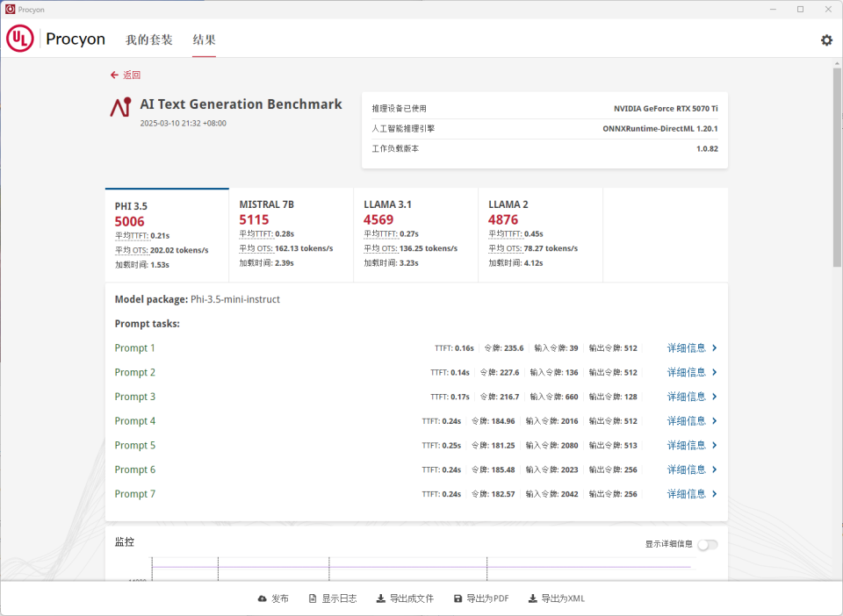Toggle the 显示详细信息 switch
The width and height of the screenshot is (843, 616).
coord(708,545)
